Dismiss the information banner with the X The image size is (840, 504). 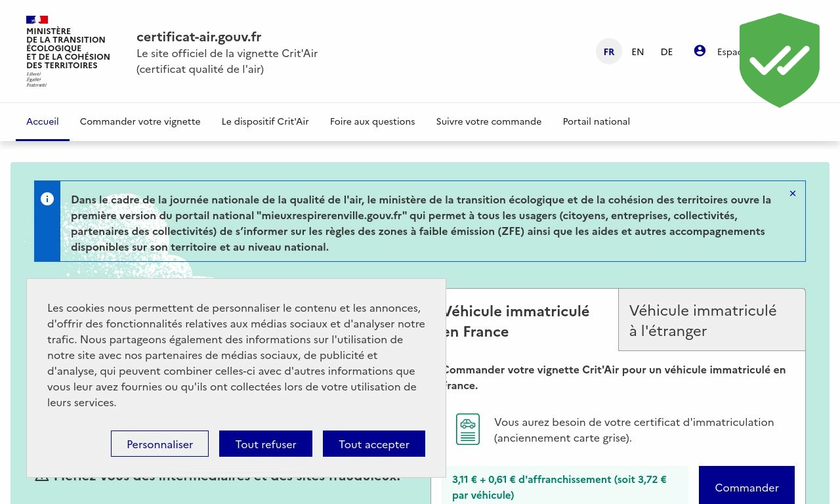793,194
